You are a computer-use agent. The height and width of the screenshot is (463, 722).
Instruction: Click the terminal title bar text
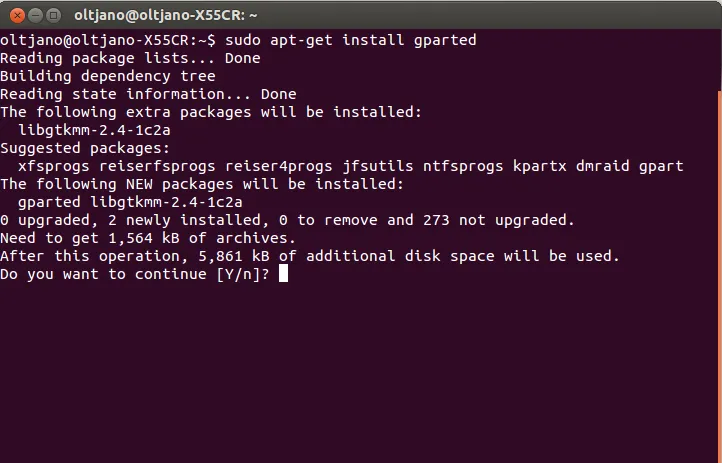[166, 15]
